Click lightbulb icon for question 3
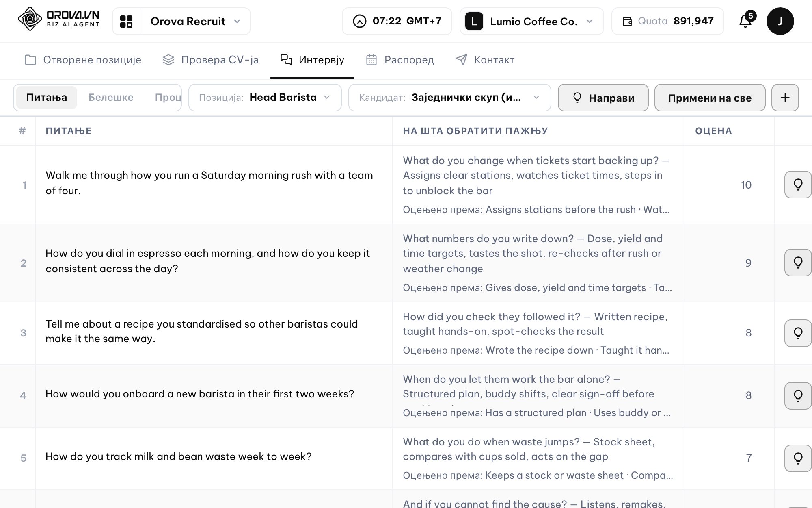This screenshot has width=812, height=508. (798, 333)
